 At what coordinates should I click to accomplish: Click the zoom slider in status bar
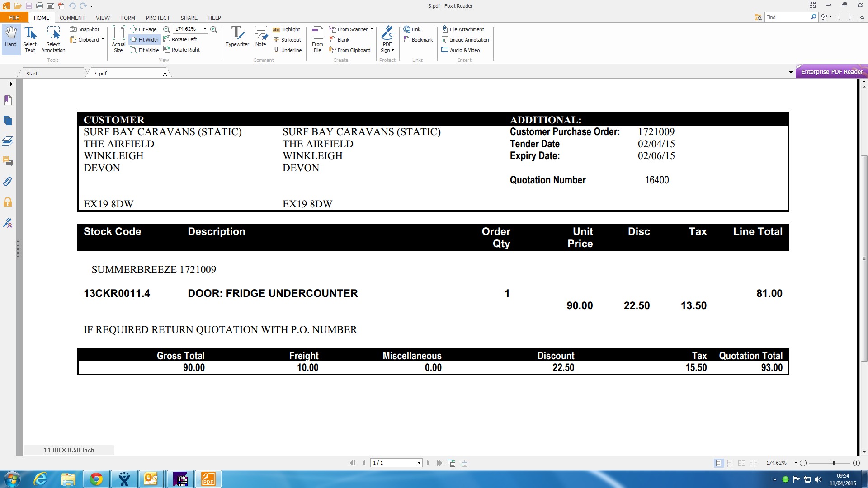(833, 463)
